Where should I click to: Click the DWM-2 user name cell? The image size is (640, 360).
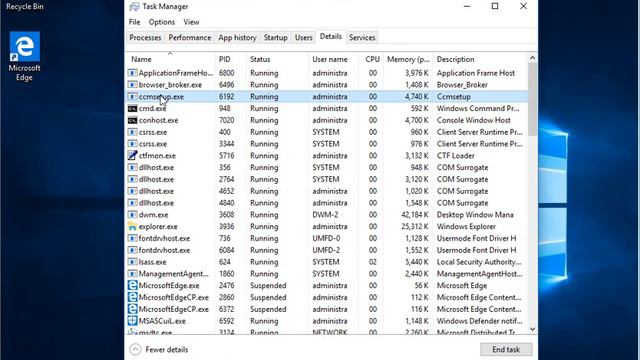[326, 215]
